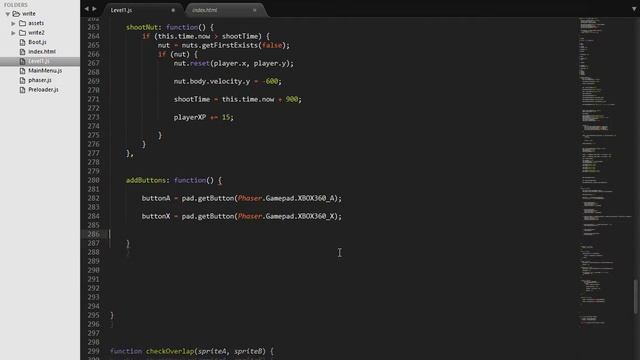The width and height of the screenshot is (640, 360).
Task: Place cursor on addButtons function name
Action: point(146,180)
